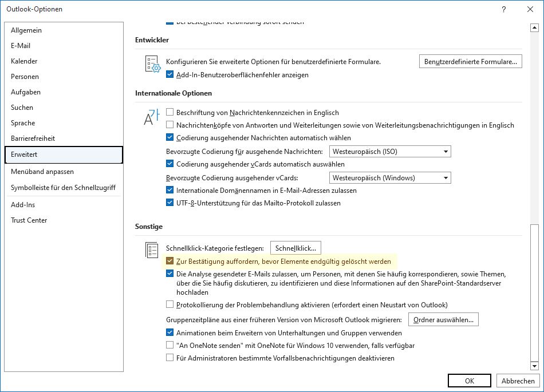544x392 pixels.
Task: Click the Ordner auswählen button
Action: (443, 319)
